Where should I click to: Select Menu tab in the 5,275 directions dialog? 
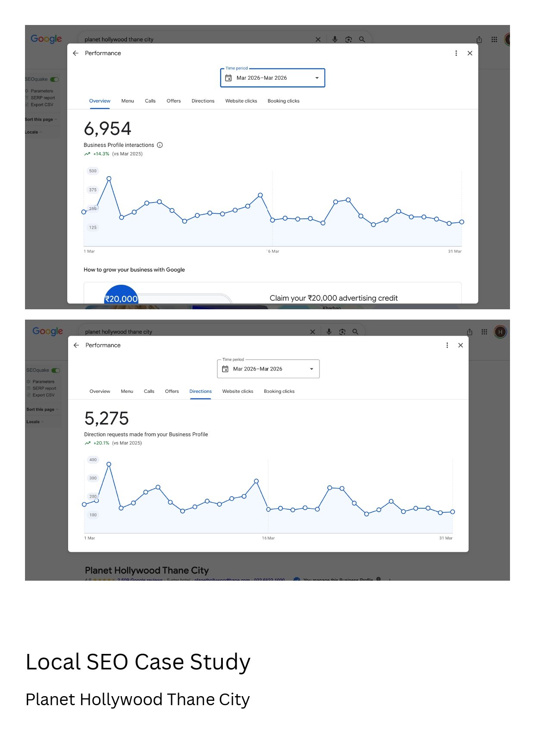[127, 391]
